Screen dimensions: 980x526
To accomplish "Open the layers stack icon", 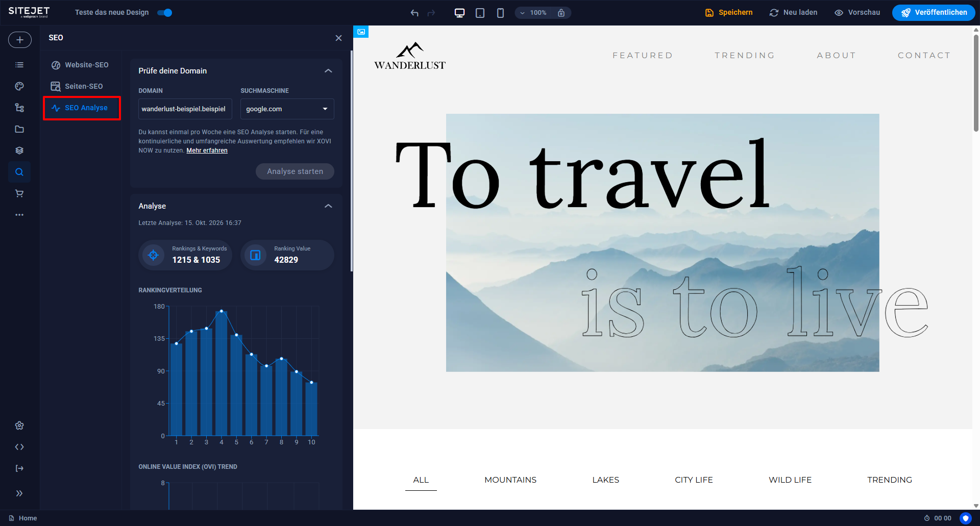I will click(19, 151).
